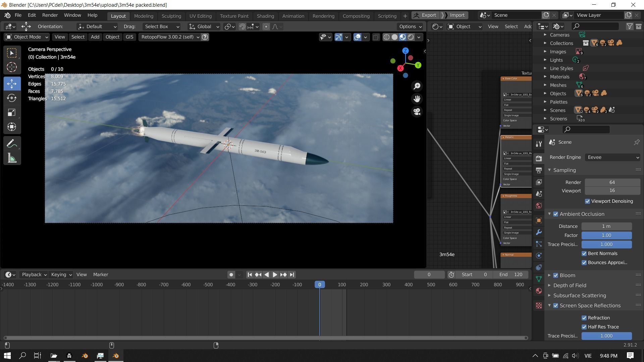Select the Scale tool
The width and height of the screenshot is (644, 362).
[12, 112]
